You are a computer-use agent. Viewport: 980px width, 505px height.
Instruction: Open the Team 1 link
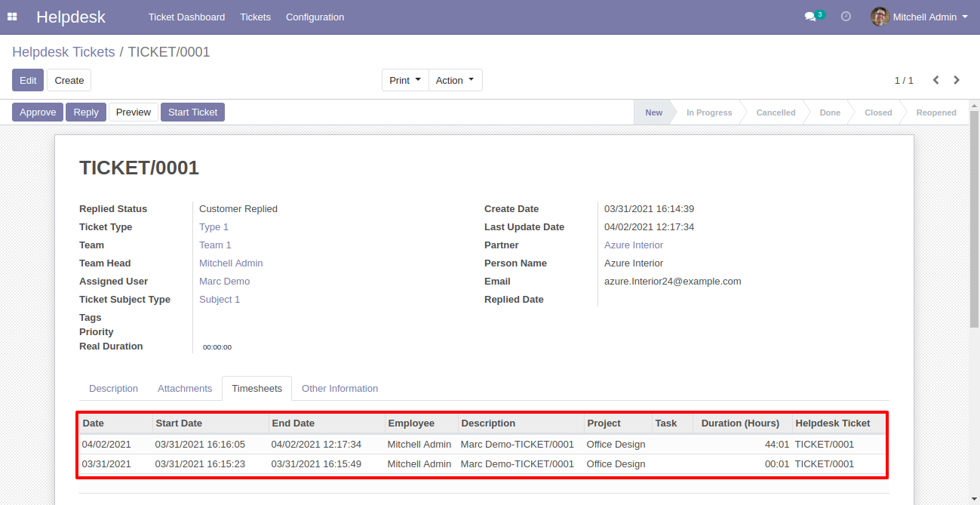(215, 245)
